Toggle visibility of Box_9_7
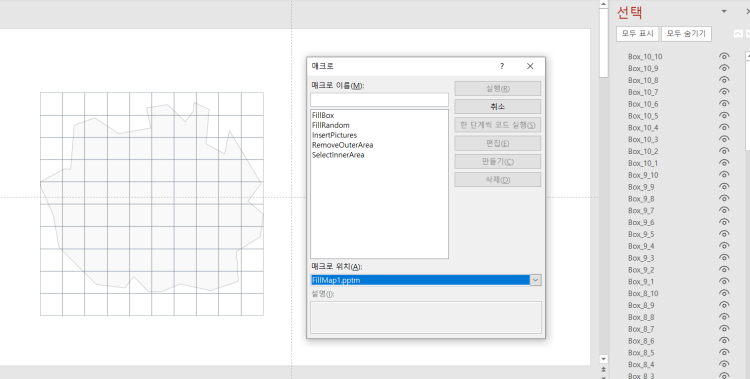 click(x=724, y=211)
